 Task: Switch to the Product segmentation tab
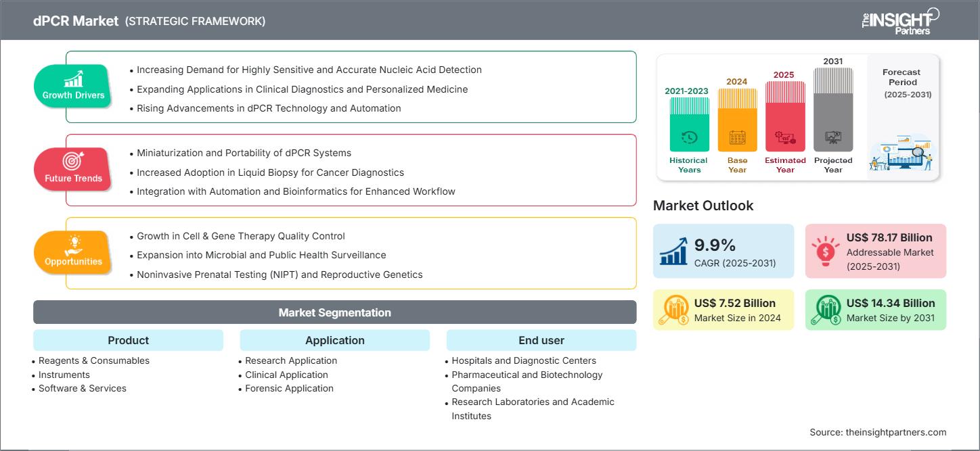tap(128, 340)
